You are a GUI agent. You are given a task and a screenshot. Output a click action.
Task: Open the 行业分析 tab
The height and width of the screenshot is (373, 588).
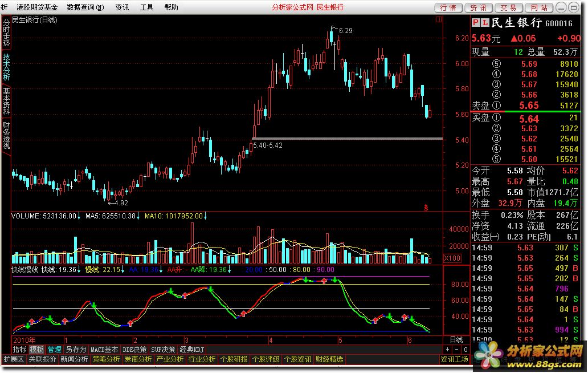point(202,359)
